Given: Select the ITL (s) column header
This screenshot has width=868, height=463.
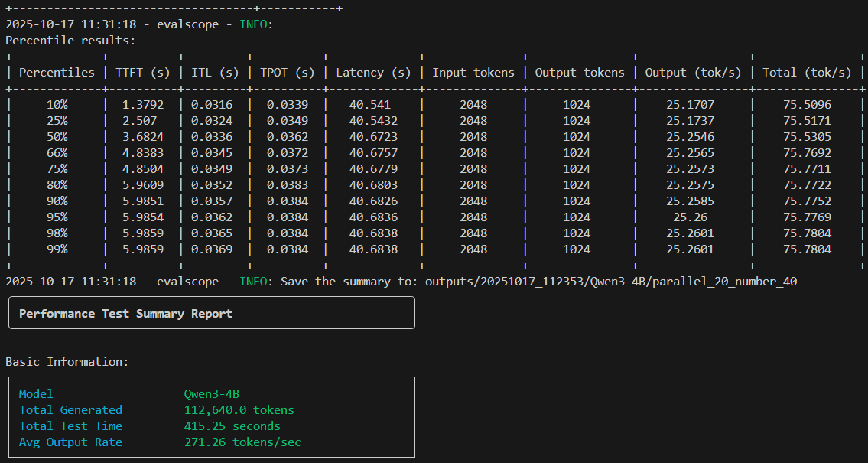Looking at the screenshot, I should coord(216,73).
